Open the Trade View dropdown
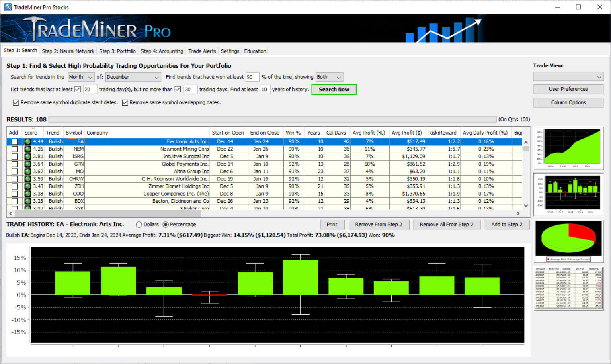The height and width of the screenshot is (364, 611). [x=568, y=76]
